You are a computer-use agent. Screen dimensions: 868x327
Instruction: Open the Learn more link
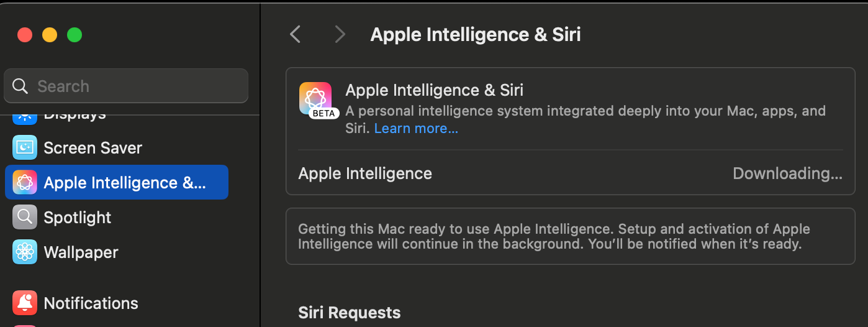click(416, 129)
